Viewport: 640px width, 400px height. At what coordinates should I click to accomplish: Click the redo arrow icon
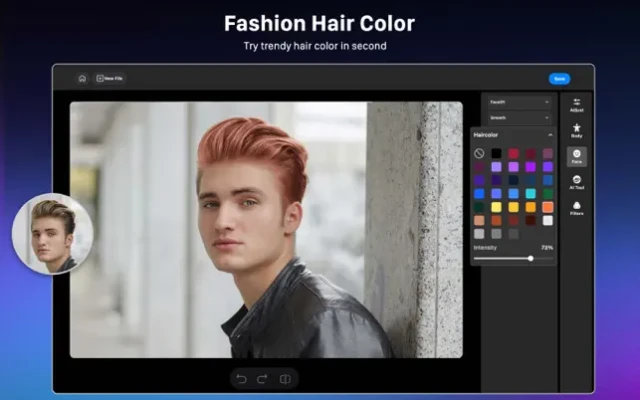coord(262,379)
